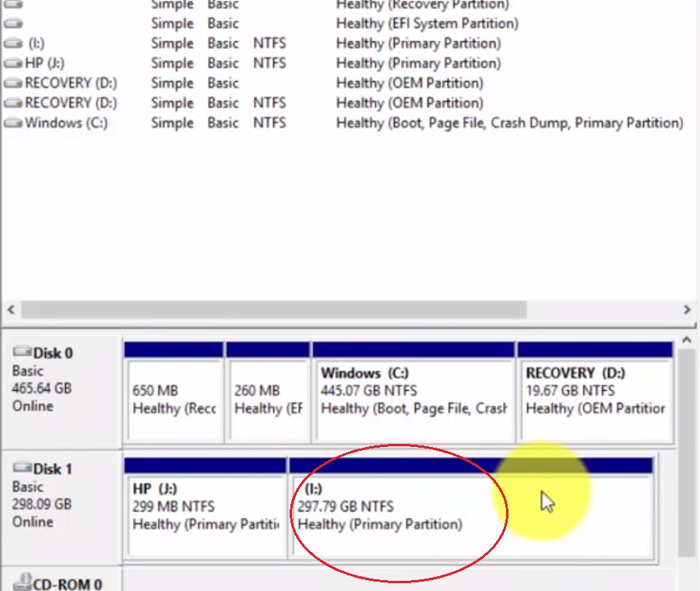The height and width of the screenshot is (591, 700).
Task: Click the drive icon beside Windows (C:) in volume list
Action: click(13, 123)
